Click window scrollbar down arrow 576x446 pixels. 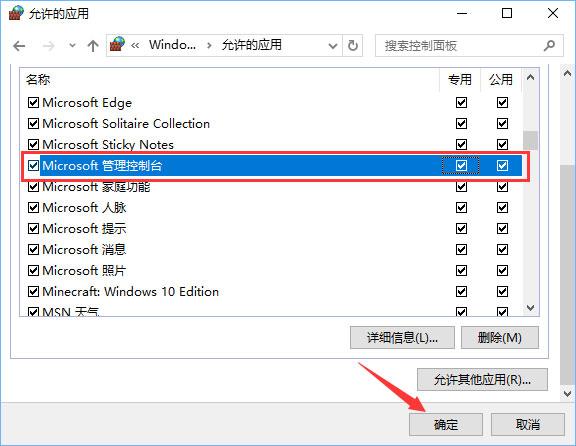click(567, 393)
